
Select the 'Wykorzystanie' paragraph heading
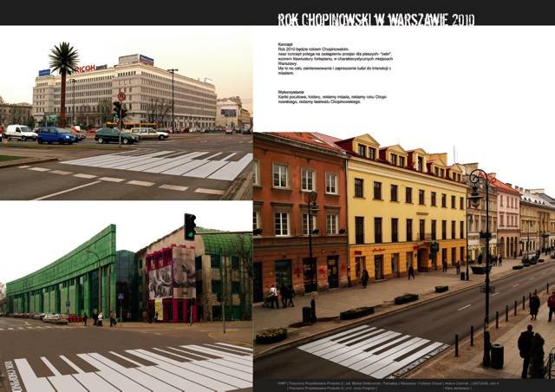[x=291, y=90]
